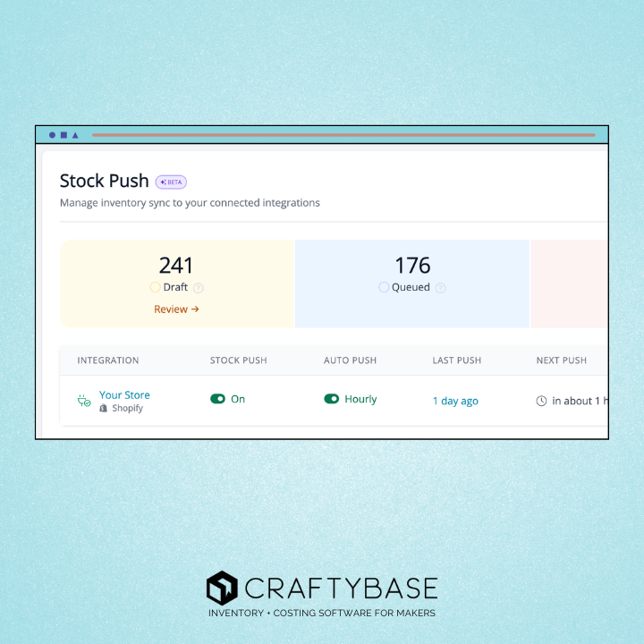Click the LAST PUSH column header

tap(457, 360)
